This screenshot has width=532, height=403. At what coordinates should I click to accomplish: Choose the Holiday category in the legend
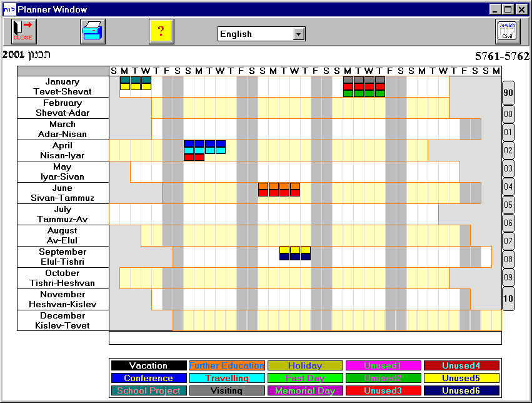pyautogui.click(x=304, y=365)
